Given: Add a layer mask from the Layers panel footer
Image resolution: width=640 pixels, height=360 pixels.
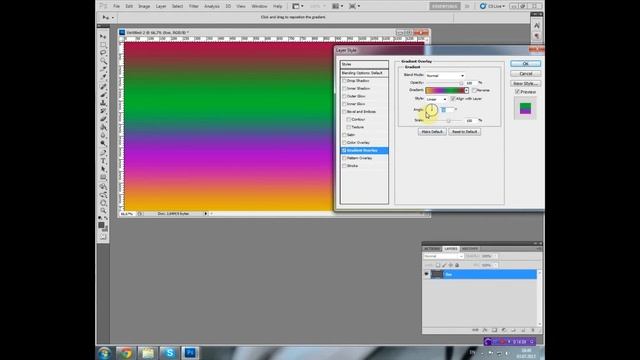Looking at the screenshot, I should (x=494, y=330).
